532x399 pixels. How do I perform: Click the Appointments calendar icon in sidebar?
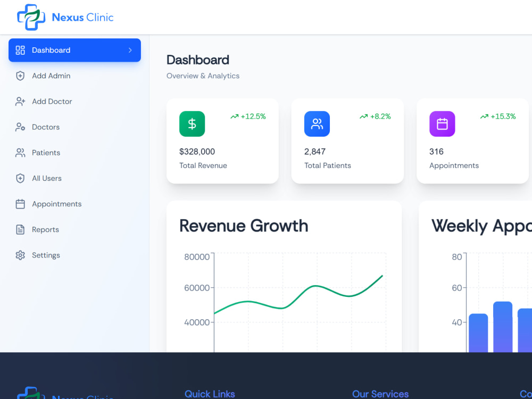pyautogui.click(x=20, y=204)
